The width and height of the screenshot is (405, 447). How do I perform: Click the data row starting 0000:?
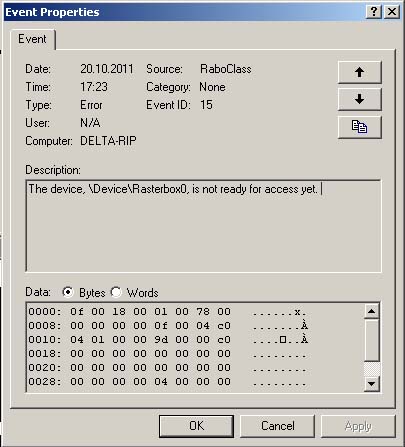(x=168, y=312)
